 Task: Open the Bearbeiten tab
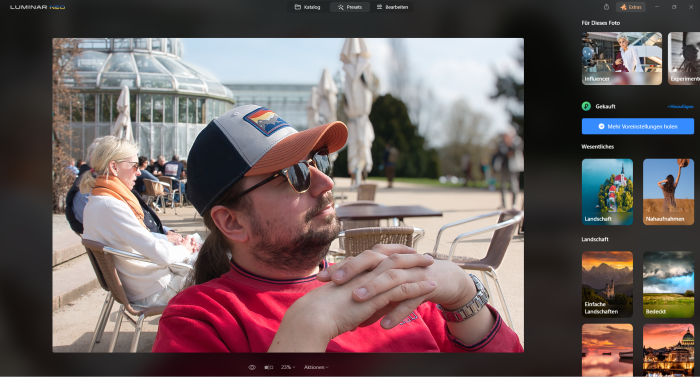pyautogui.click(x=392, y=7)
